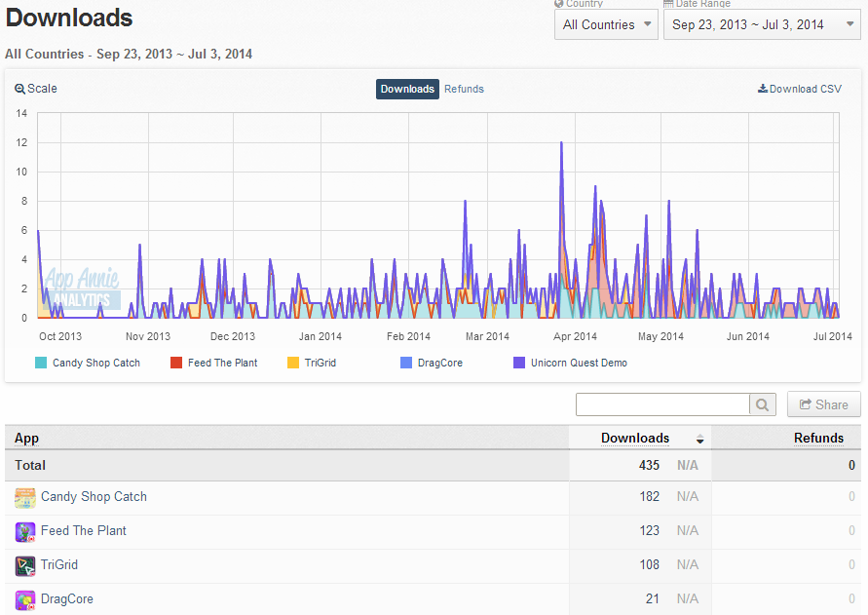This screenshot has width=868, height=615.
Task: Click into the app search field
Action: [662, 405]
